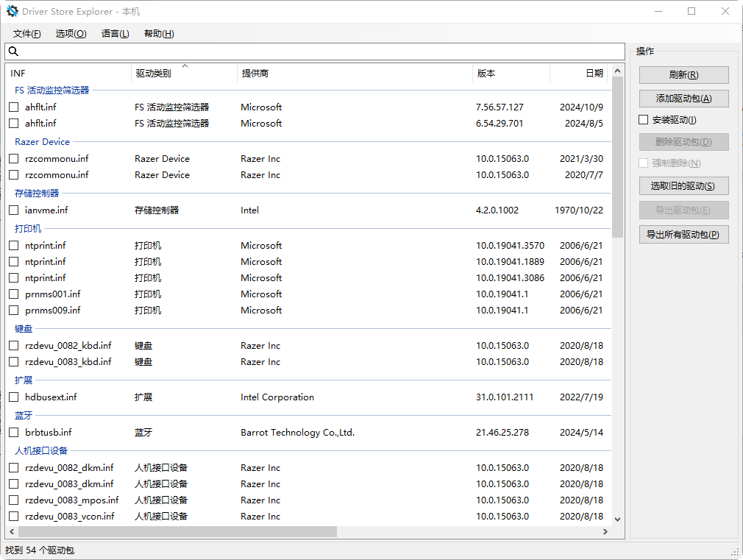This screenshot has height=560, width=743.
Task: Select the prnms009.inf file name
Action: coord(52,310)
